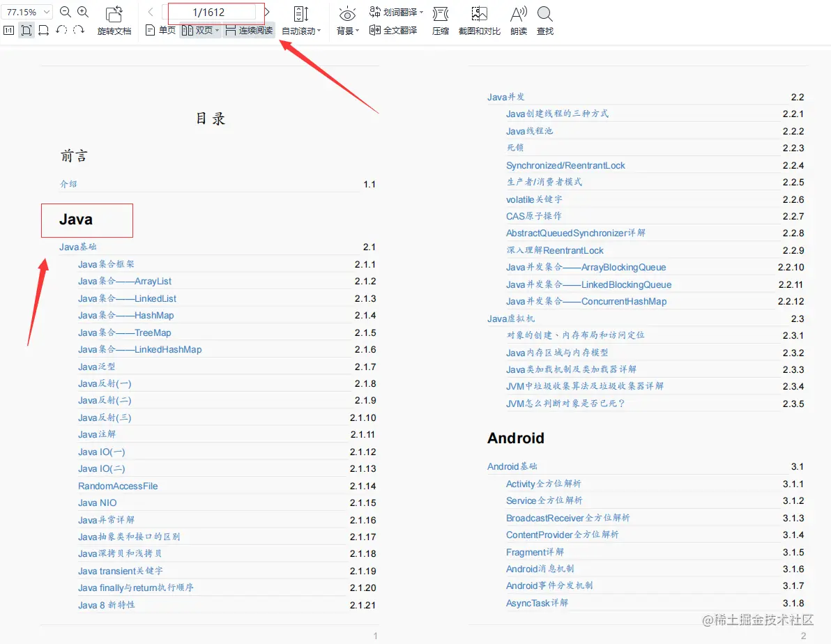Open 查找 search tool
Image resolution: width=831 pixels, height=644 pixels.
coord(544,21)
